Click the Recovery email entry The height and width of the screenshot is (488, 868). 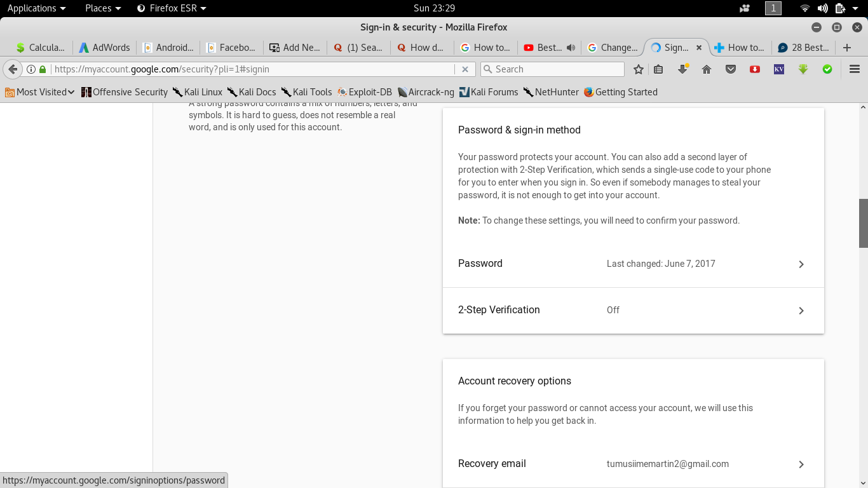pos(634,464)
